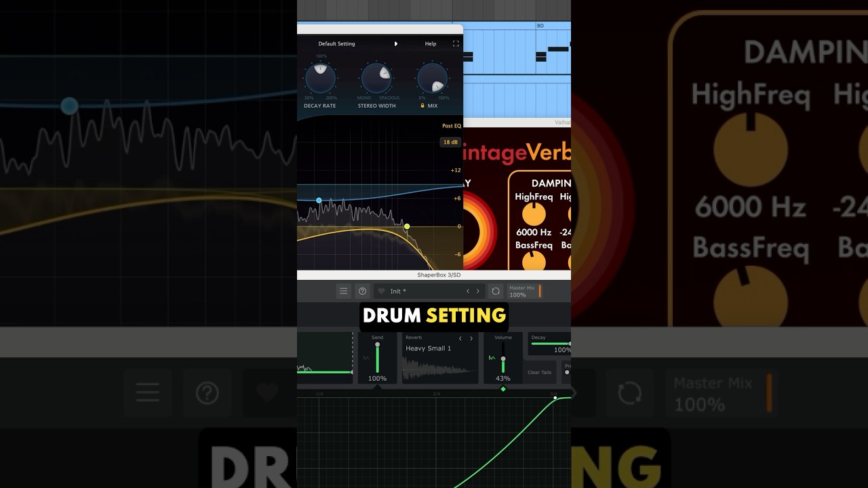Open the ShaperBox hamburger menu
Image resolution: width=868 pixels, height=488 pixels.
[344, 291]
